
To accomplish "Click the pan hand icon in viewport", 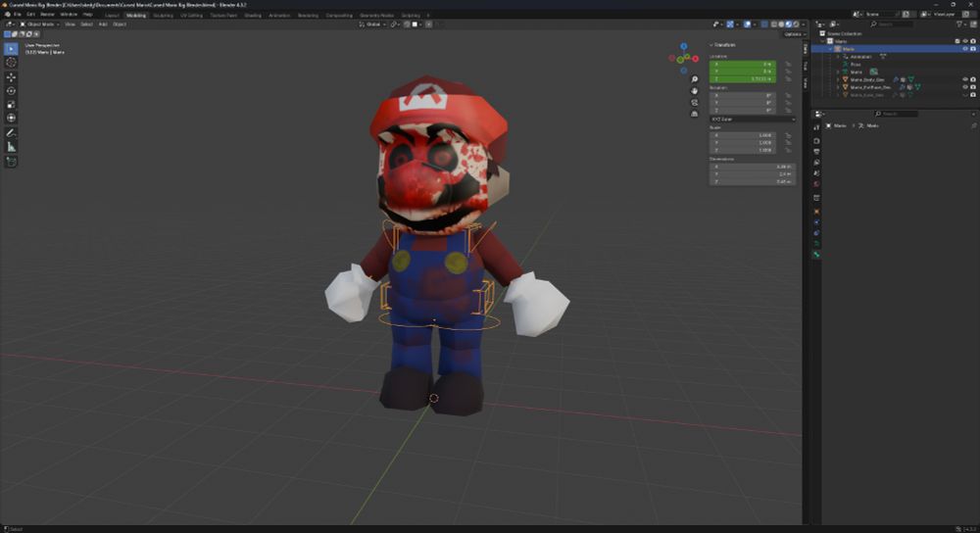I will click(x=695, y=91).
